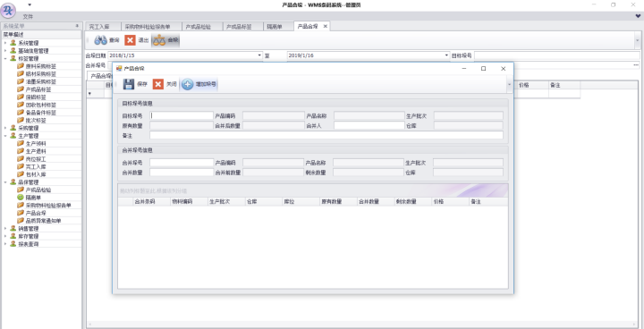Open the end date 2019/1/16 dropdown
Viewport: 644px width, 329px height.
click(x=447, y=55)
